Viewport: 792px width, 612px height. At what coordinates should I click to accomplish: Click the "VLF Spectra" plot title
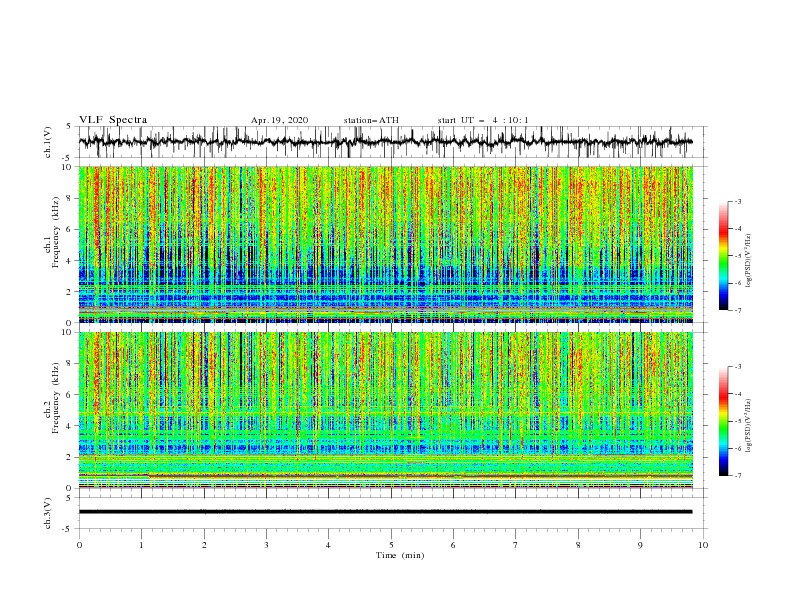pyautogui.click(x=113, y=120)
